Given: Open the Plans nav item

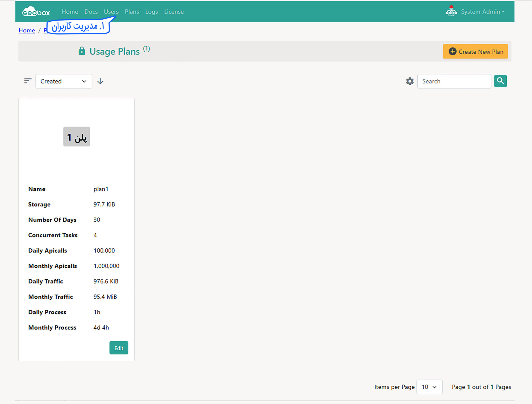Looking at the screenshot, I should click(x=132, y=12).
